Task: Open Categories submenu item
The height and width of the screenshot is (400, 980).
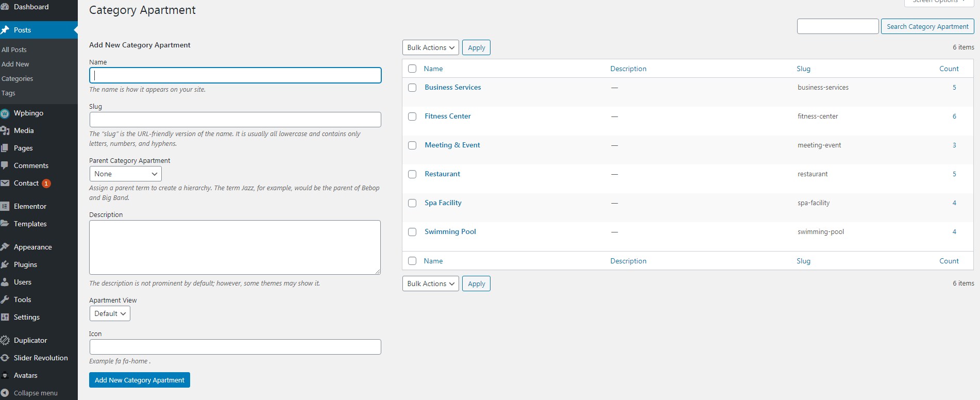Action: coord(18,78)
